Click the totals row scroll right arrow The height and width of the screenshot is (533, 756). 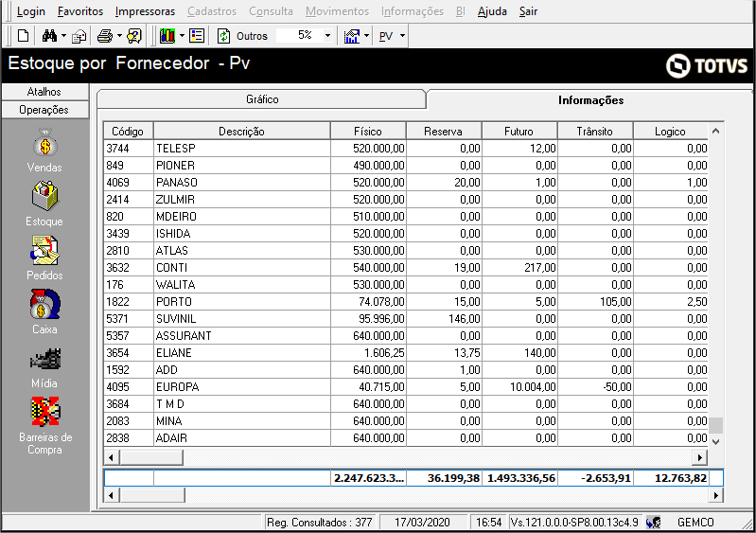tap(715, 495)
